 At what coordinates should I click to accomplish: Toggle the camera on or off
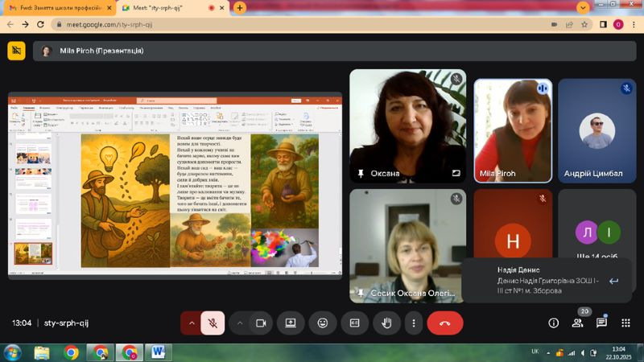260,323
